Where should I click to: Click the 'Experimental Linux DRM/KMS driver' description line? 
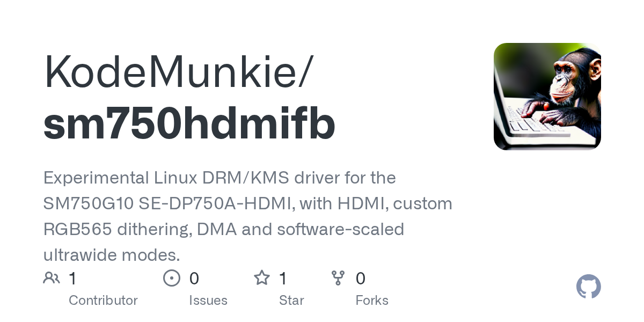click(x=219, y=178)
